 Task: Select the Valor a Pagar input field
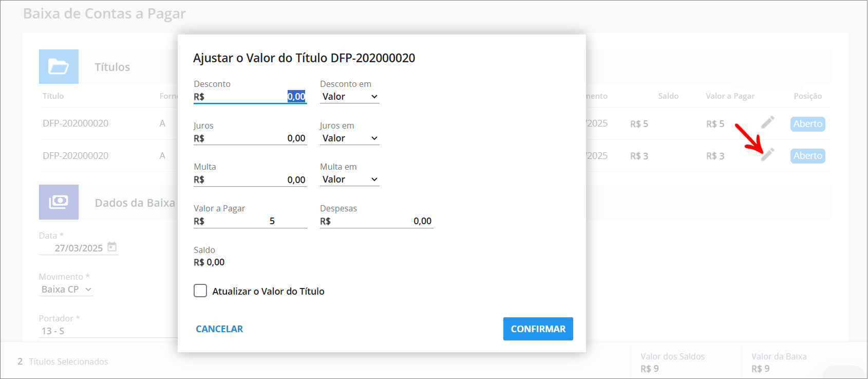click(x=250, y=221)
